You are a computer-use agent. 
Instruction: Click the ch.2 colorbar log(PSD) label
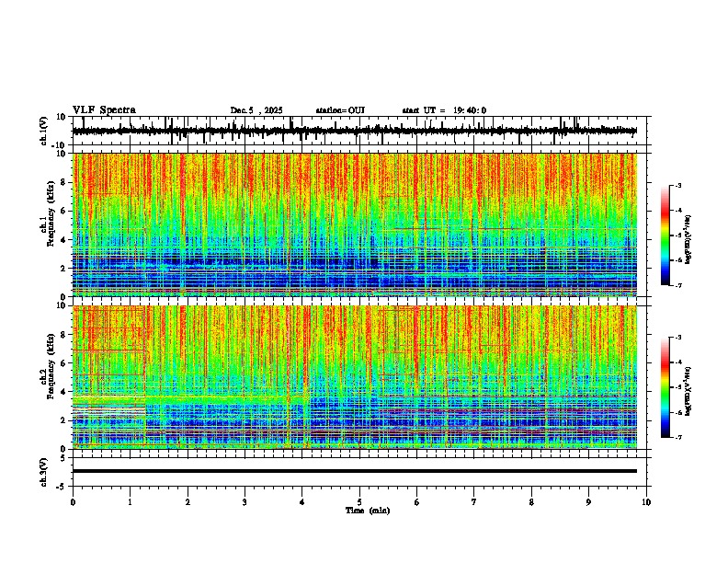[x=688, y=391]
